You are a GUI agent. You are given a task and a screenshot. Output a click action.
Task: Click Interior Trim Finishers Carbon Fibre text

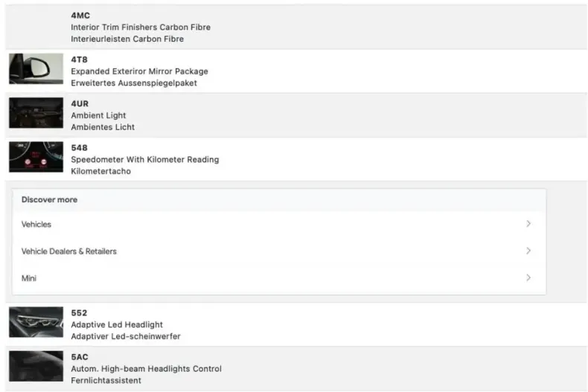point(141,27)
